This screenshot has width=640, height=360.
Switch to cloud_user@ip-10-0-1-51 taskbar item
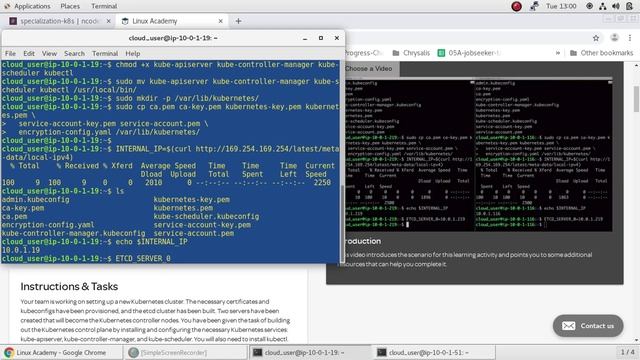[434, 352]
